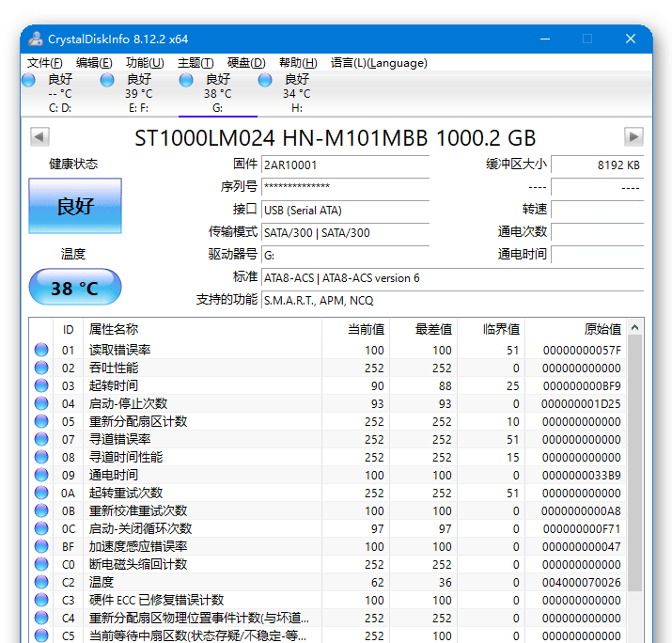Click the 支持的功能 field S.M.A.R.T., APM, NCQ
The height and width of the screenshot is (643, 672).
coord(453,301)
